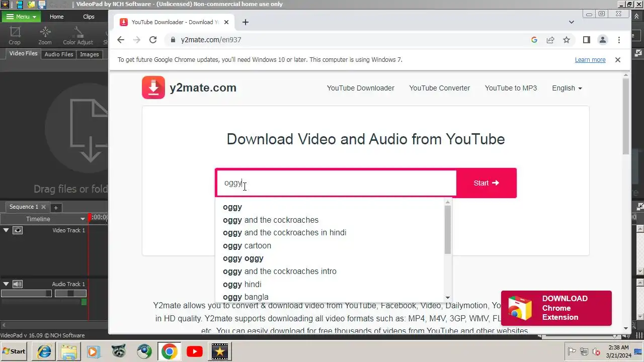The image size is (644, 362).
Task: Switch to the Video Files tab
Action: click(23, 53)
